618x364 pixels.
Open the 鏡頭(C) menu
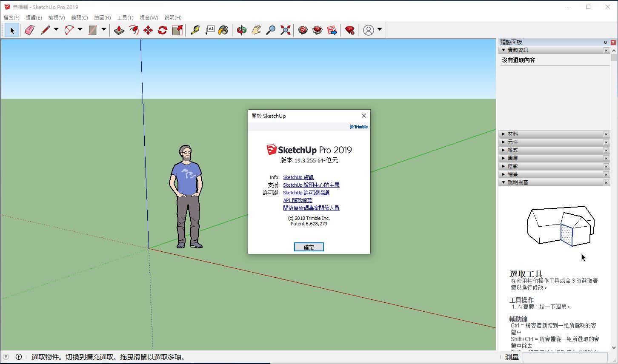(x=79, y=17)
